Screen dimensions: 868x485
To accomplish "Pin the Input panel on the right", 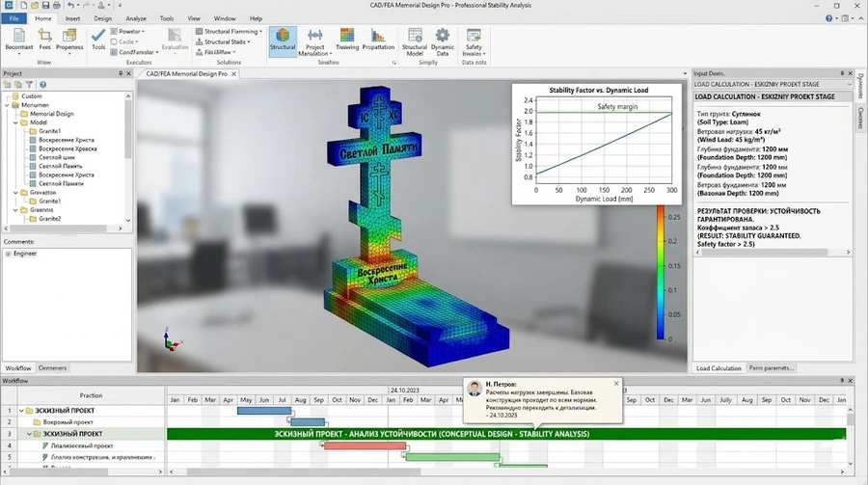I will pos(842,73).
